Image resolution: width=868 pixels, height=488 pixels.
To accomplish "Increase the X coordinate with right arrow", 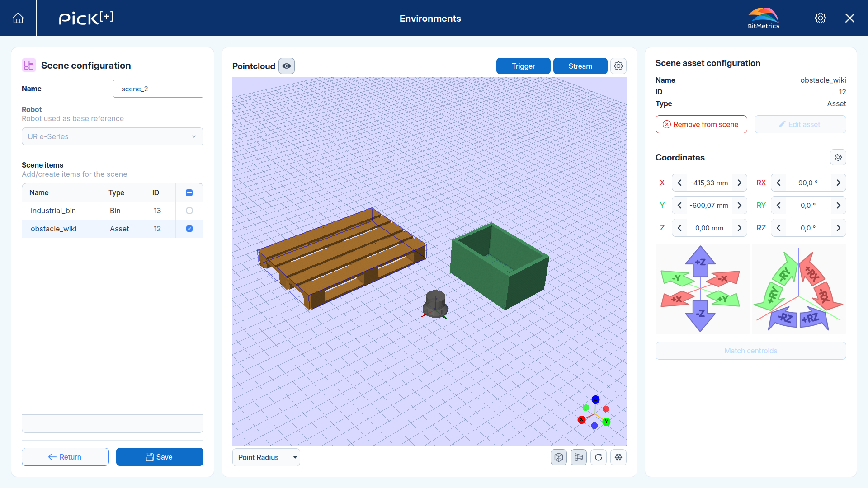I will click(x=740, y=183).
